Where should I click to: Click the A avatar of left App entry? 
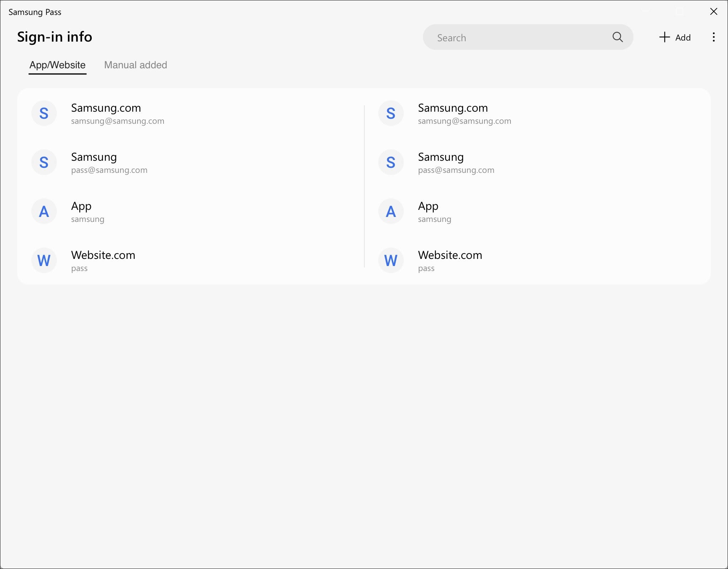tap(44, 212)
